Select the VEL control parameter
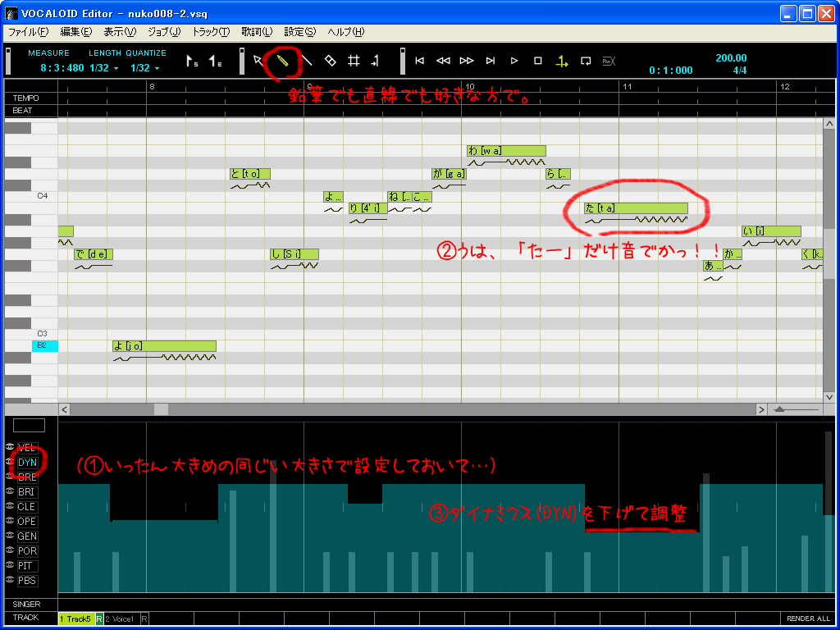This screenshot has width=840, height=630. point(27,447)
